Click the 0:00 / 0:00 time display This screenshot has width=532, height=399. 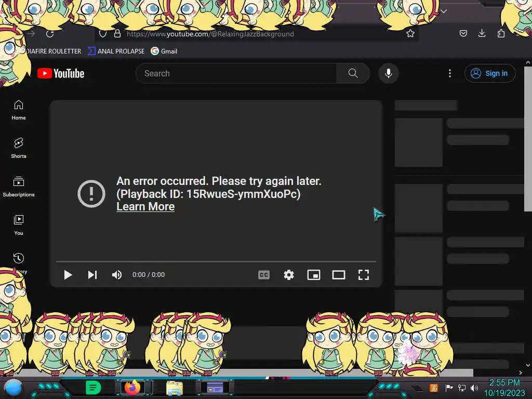pos(148,275)
